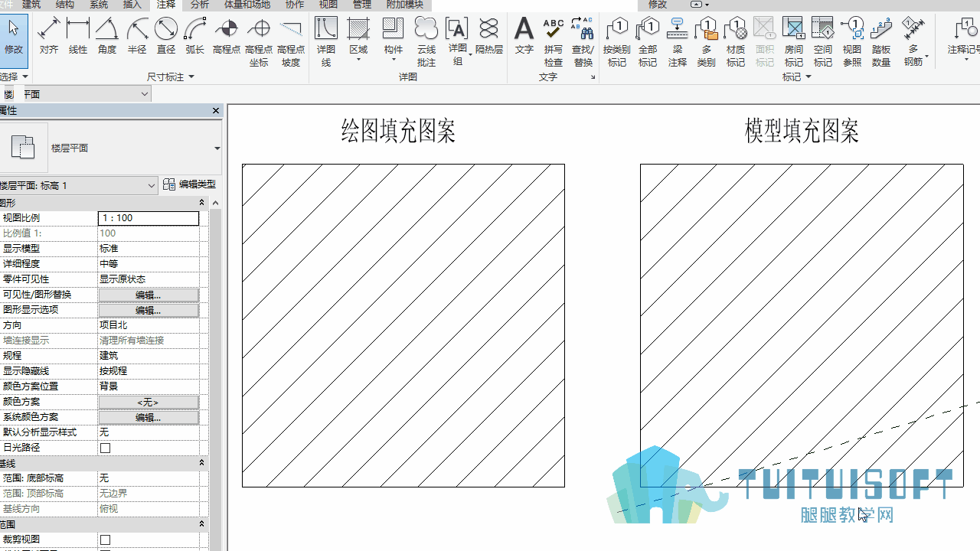
Task: Open the 楼层平面: 标高 1 dropdown
Action: pos(78,185)
